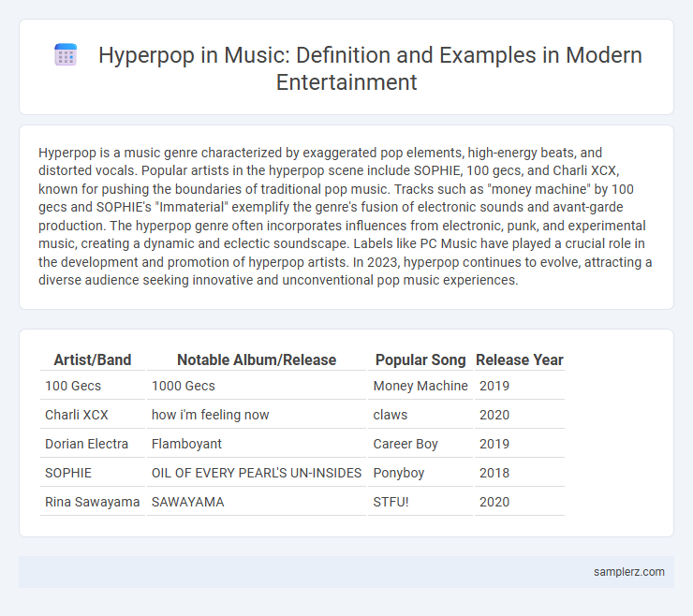Select the Money Machine song cell

click(420, 386)
